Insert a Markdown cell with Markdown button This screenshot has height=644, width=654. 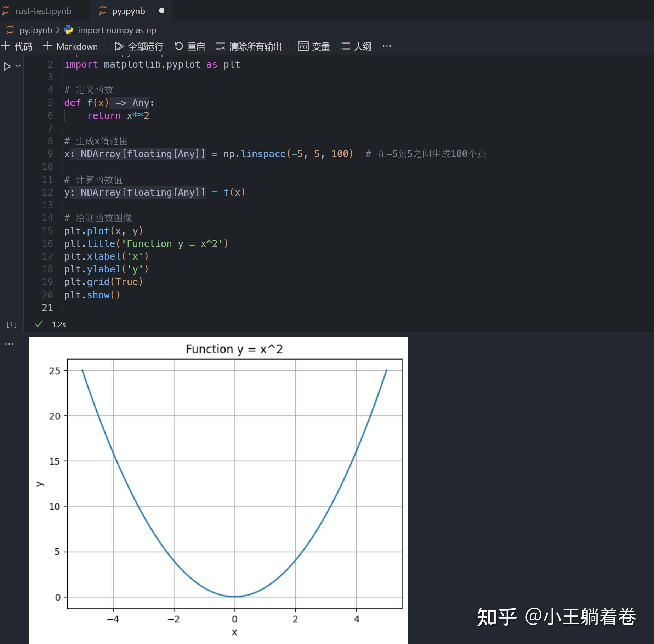pyautogui.click(x=70, y=46)
